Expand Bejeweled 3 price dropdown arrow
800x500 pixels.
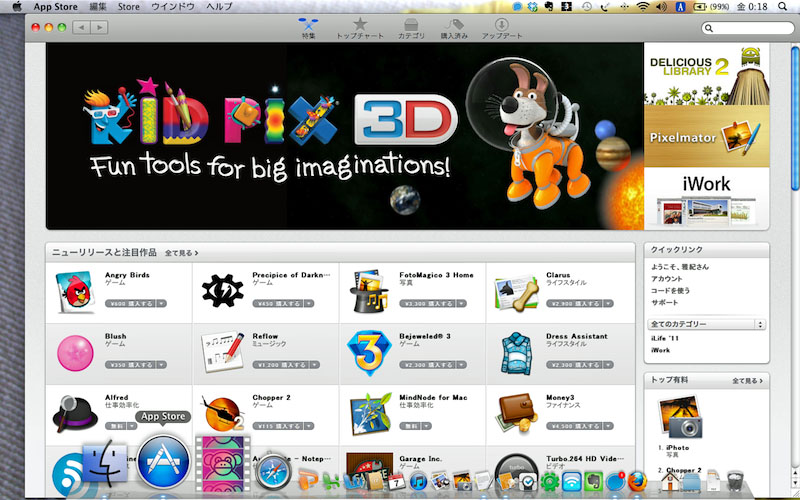tap(462, 365)
